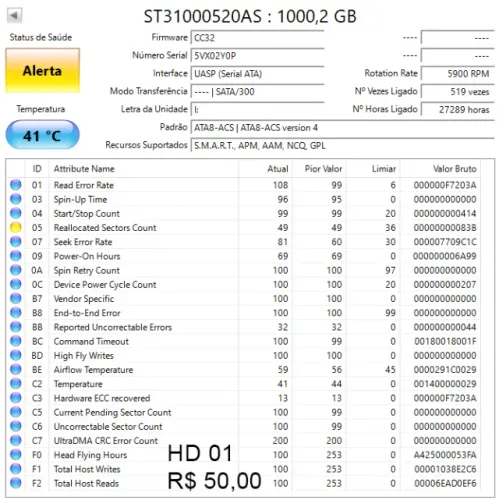Select the yellow warning dot for Reallocated Sectors Count
Image resolution: width=499 pixels, height=500 pixels.
(15, 227)
